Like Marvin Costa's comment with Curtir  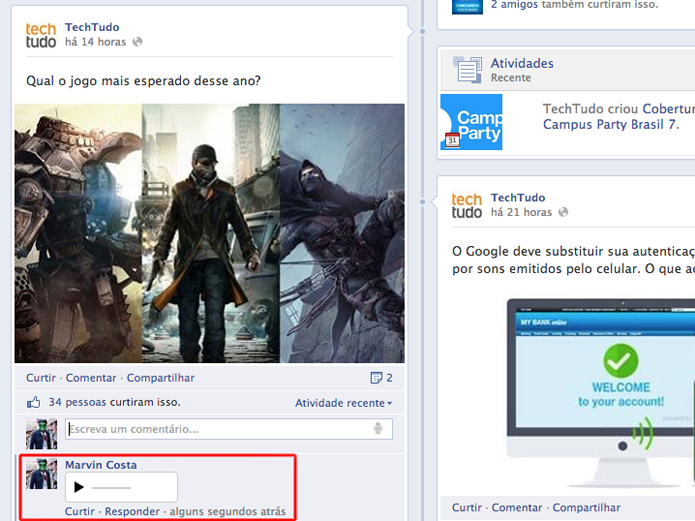(x=80, y=511)
